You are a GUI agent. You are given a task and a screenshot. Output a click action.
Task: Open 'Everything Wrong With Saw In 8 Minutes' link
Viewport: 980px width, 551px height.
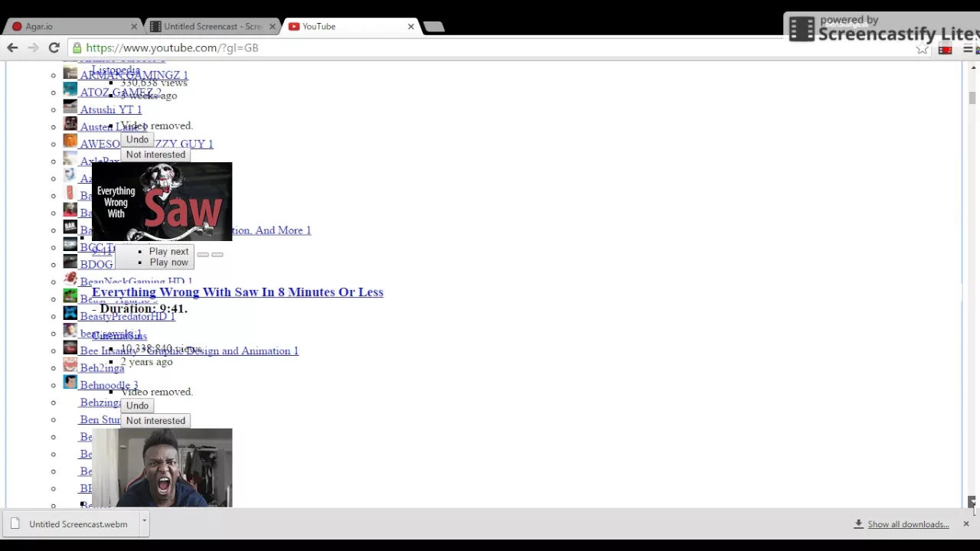[237, 292]
